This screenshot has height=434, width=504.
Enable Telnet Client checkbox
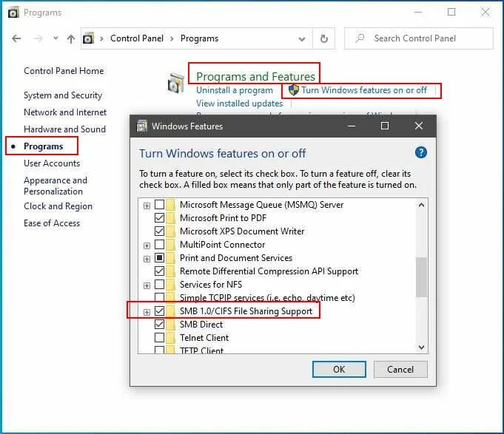point(159,338)
